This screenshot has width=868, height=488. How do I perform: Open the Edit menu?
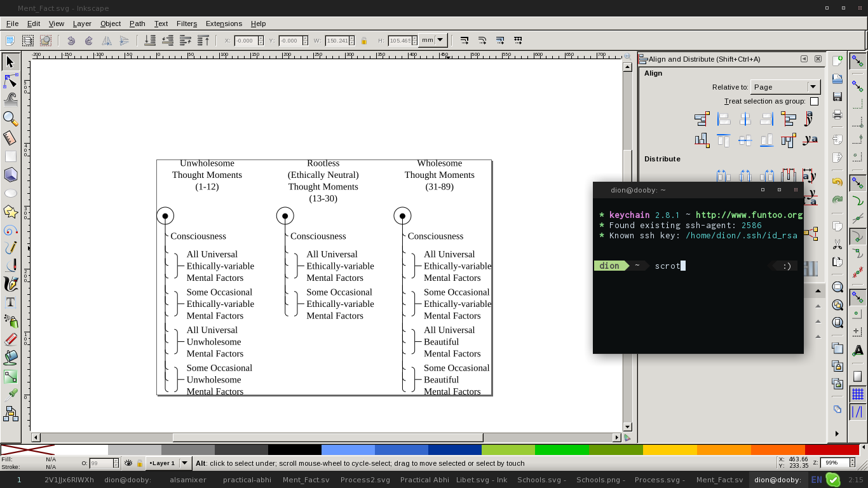(34, 24)
